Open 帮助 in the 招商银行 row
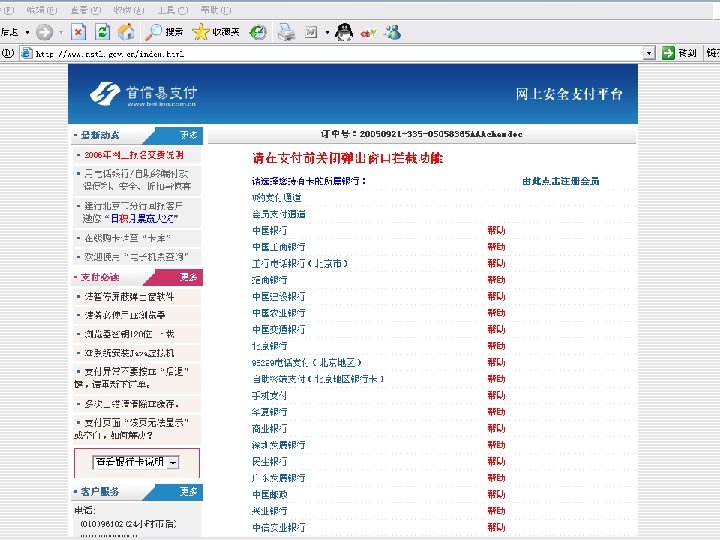The image size is (720, 540). 496,280
